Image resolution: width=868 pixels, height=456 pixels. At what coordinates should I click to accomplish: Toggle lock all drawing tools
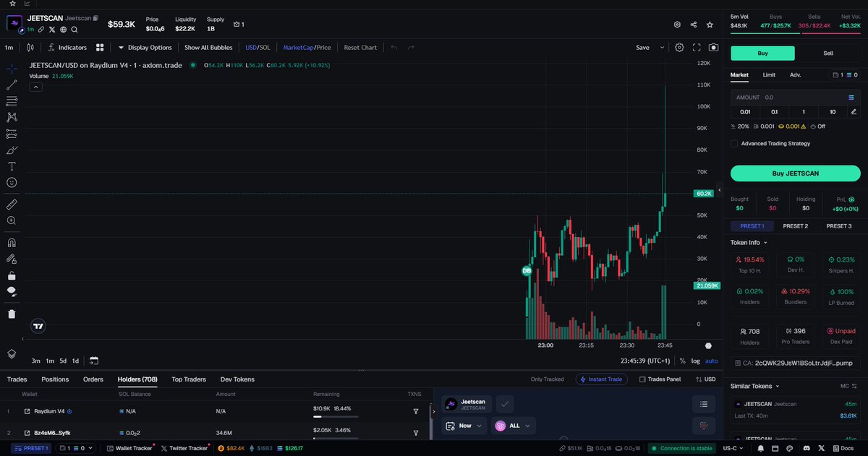[12, 275]
